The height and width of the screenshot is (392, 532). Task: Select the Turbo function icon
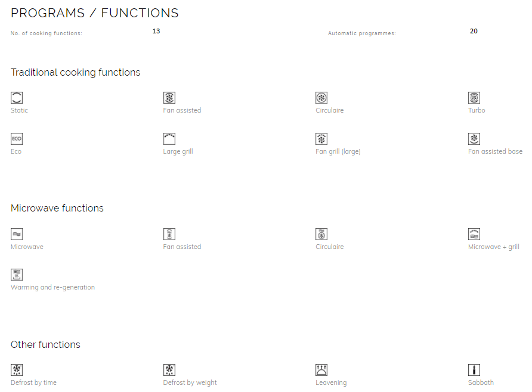[474, 98]
